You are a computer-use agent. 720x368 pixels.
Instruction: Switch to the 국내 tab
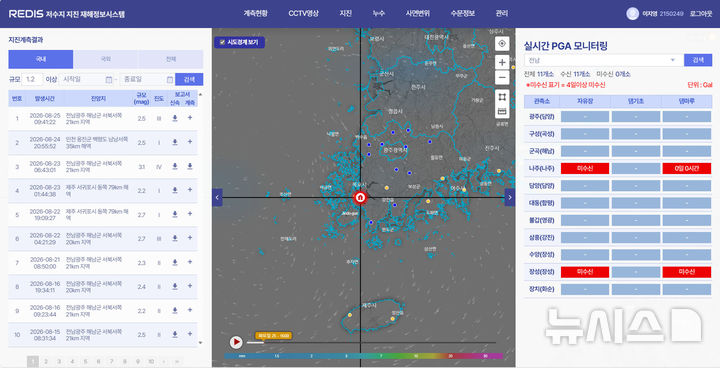coord(40,59)
